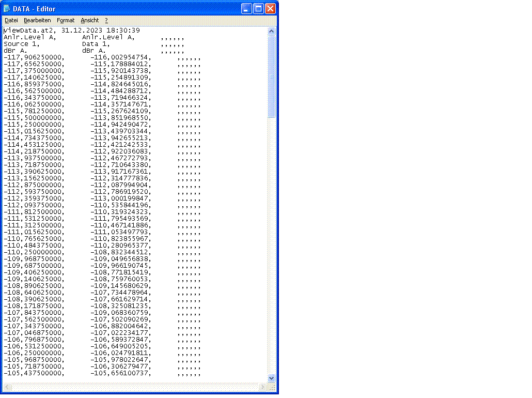The image size is (532, 398).
Task: Click the value -110,467141886
Action: point(120,225)
